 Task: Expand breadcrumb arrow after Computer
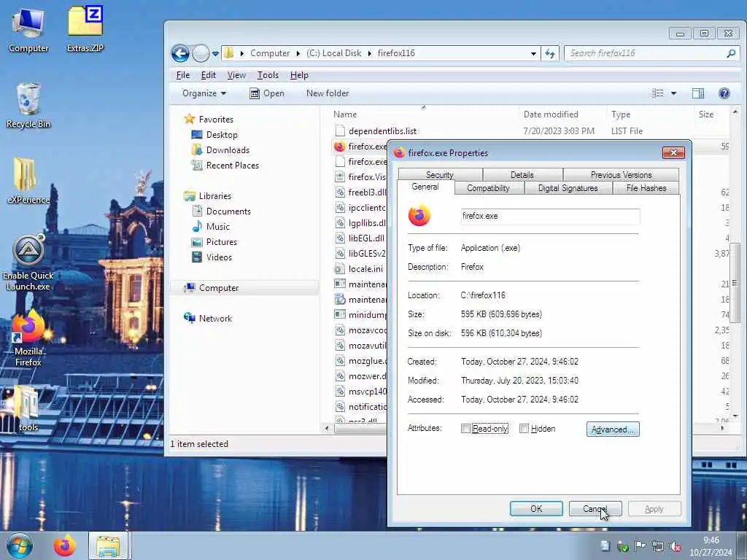point(298,53)
